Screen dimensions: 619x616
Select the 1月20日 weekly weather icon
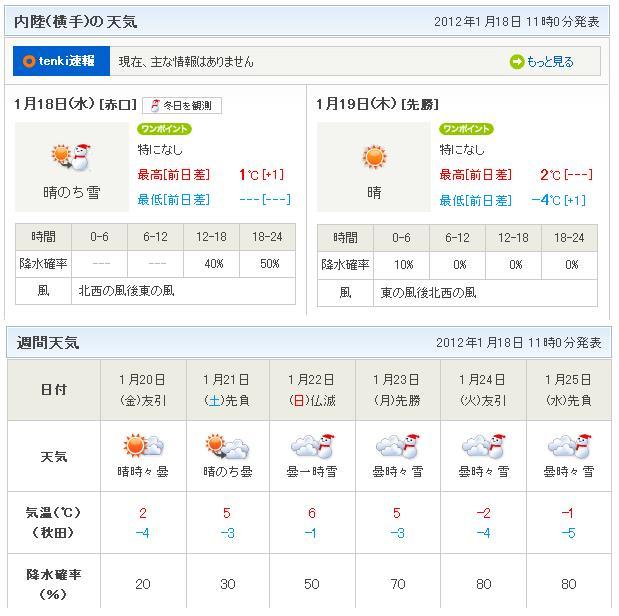coord(142,446)
